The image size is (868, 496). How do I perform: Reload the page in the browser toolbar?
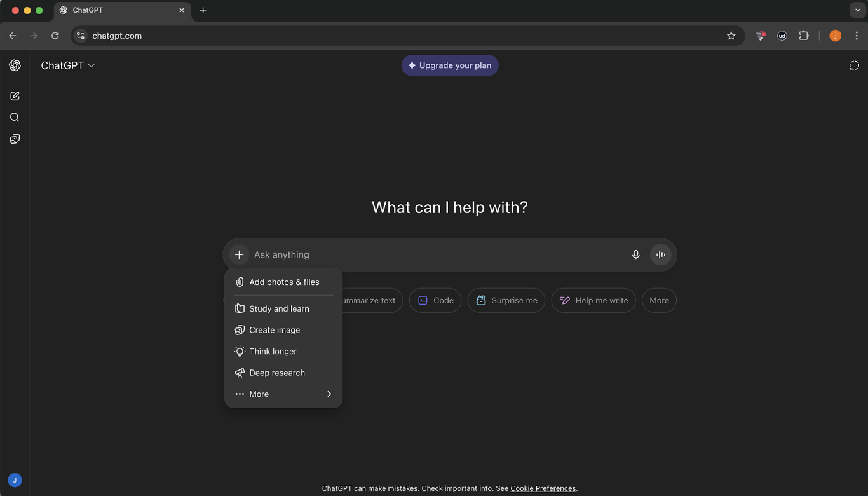[x=55, y=36]
